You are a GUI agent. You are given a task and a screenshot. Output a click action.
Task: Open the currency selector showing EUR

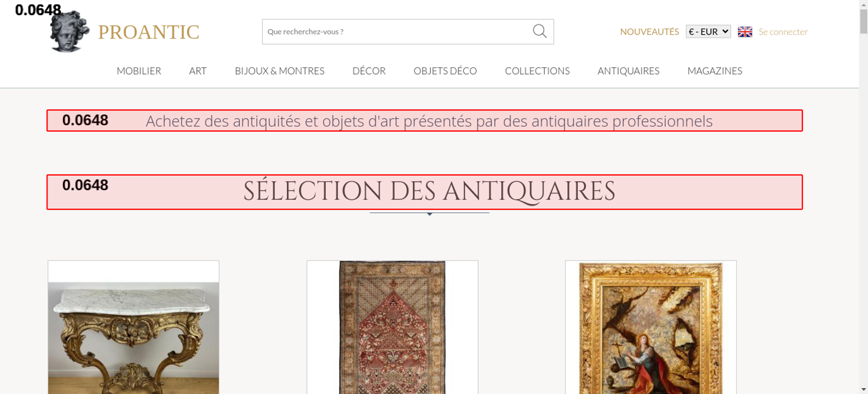708,32
